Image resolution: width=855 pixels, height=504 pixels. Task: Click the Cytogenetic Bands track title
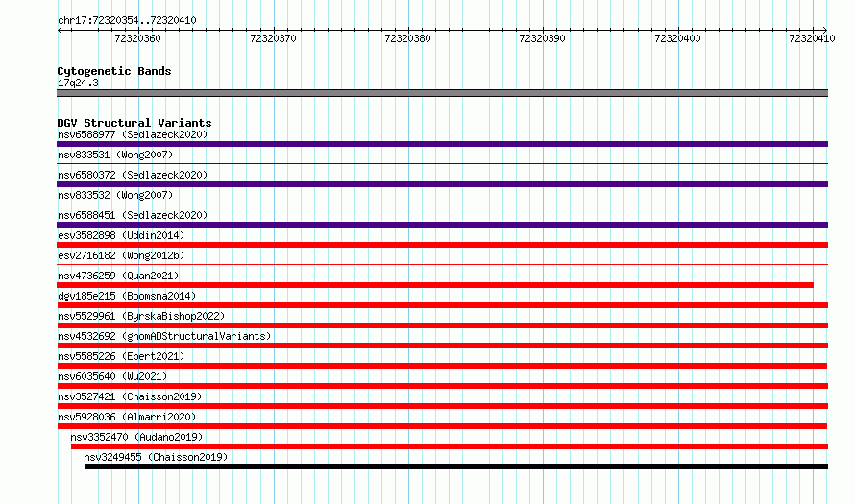coord(114,71)
